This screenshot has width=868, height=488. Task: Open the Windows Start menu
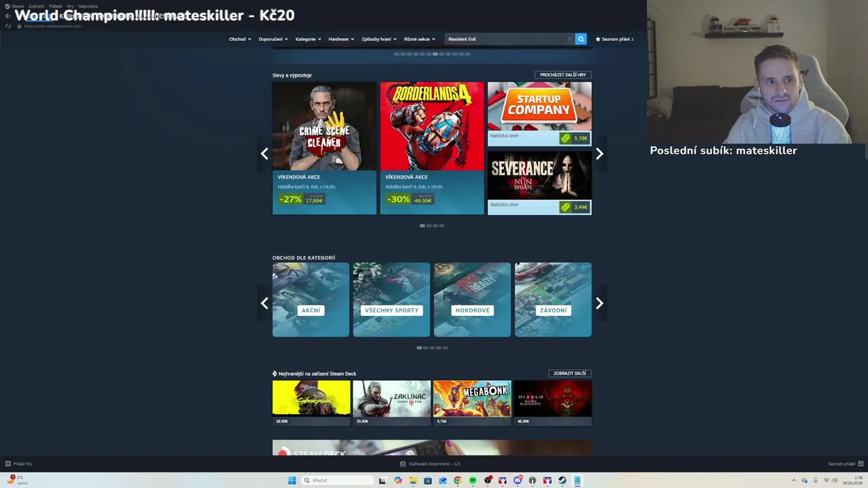point(292,481)
